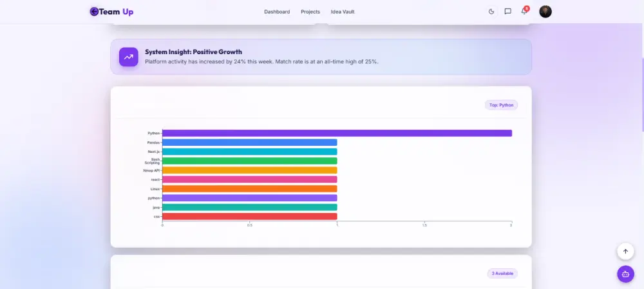Click the cyan Next.js bar
Viewport: 644px width, 289px height.
point(250,152)
